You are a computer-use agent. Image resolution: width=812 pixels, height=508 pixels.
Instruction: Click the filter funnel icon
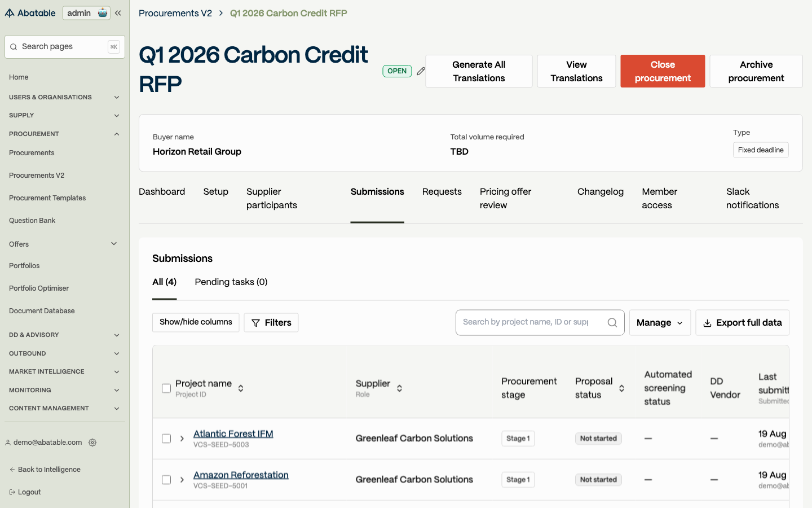pos(255,323)
